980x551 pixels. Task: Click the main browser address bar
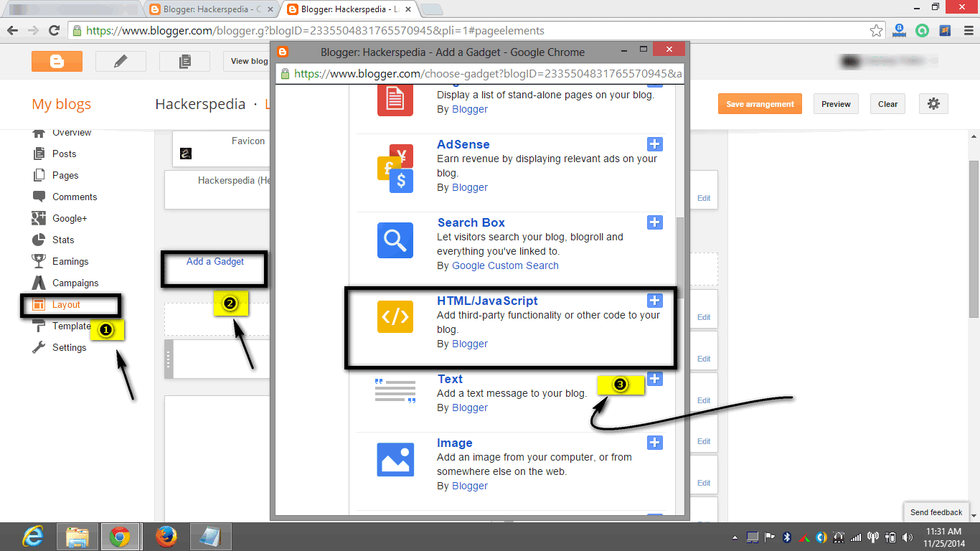476,31
